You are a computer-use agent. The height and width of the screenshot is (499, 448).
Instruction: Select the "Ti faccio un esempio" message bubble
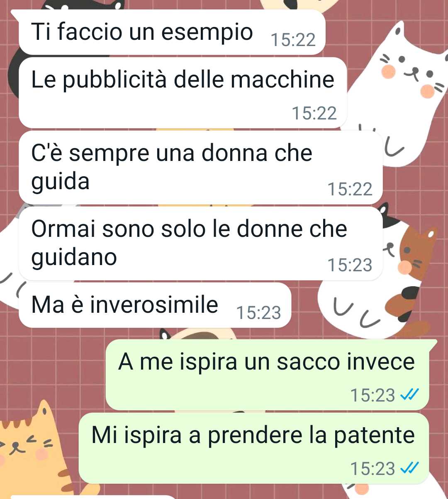coord(171,32)
